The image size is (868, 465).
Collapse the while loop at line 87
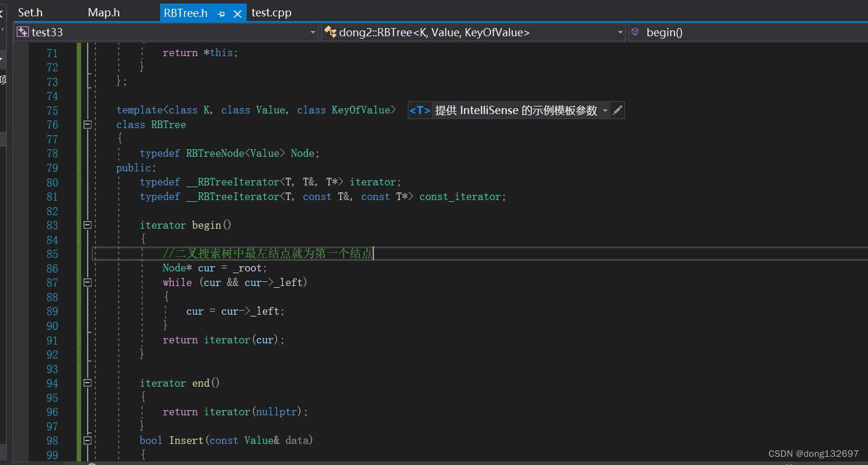coord(88,283)
